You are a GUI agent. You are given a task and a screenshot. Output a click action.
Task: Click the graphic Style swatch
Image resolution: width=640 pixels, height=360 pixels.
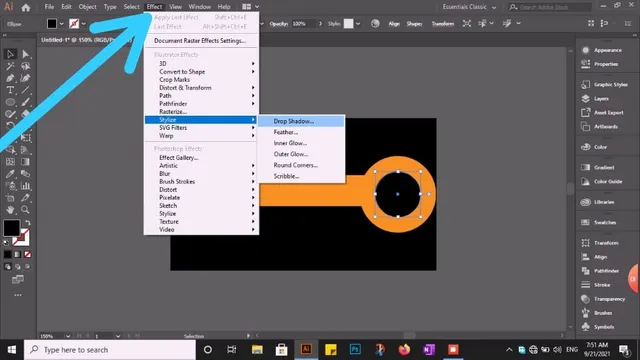click(x=348, y=24)
